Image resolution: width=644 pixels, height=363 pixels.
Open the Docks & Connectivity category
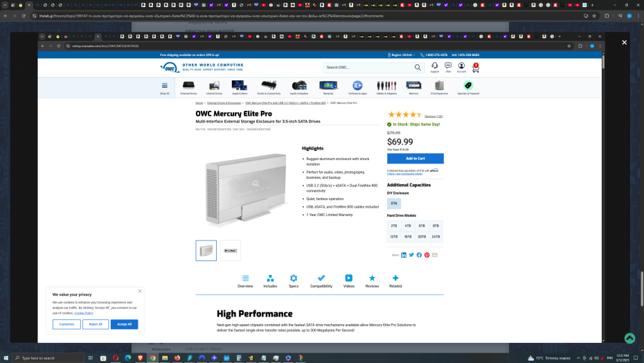click(x=269, y=87)
